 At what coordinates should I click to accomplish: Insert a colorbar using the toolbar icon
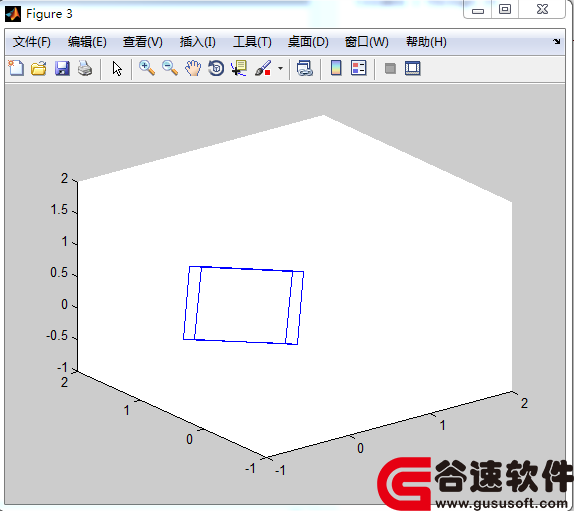click(336, 68)
